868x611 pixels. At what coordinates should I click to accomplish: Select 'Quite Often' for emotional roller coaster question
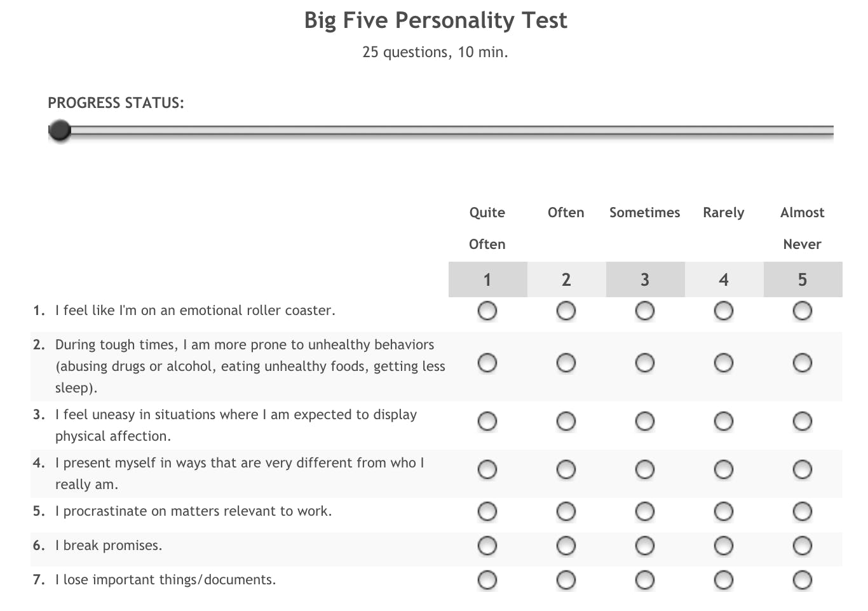(487, 311)
